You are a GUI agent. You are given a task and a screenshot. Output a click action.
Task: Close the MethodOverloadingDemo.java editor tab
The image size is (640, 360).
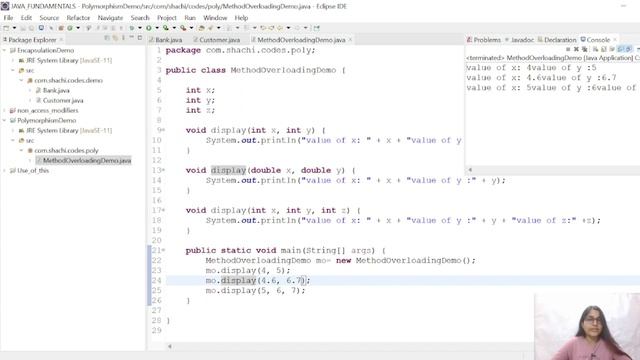pos(350,40)
